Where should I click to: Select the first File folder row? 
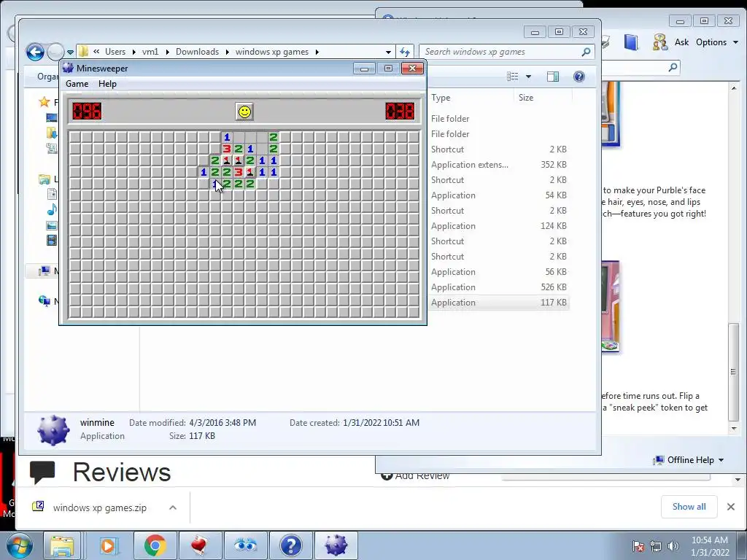pos(499,119)
